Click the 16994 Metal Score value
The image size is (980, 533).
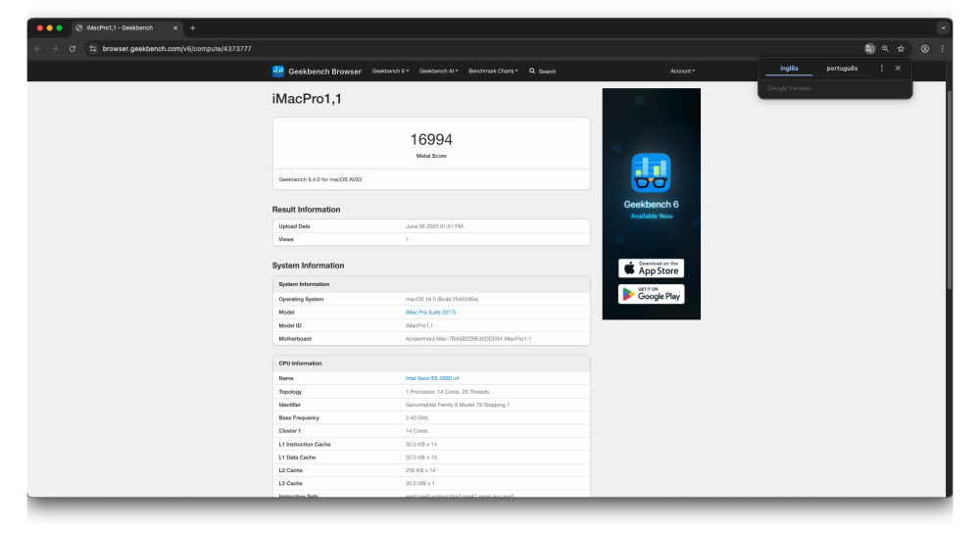431,139
